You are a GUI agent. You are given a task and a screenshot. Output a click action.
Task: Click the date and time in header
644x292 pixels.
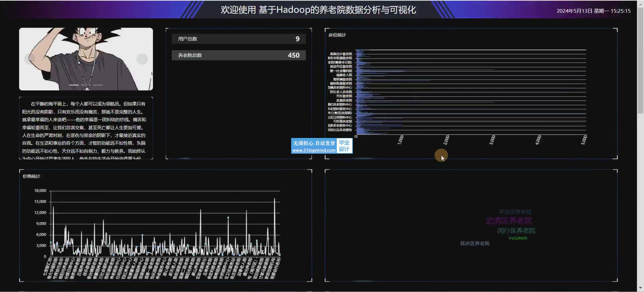pos(593,11)
